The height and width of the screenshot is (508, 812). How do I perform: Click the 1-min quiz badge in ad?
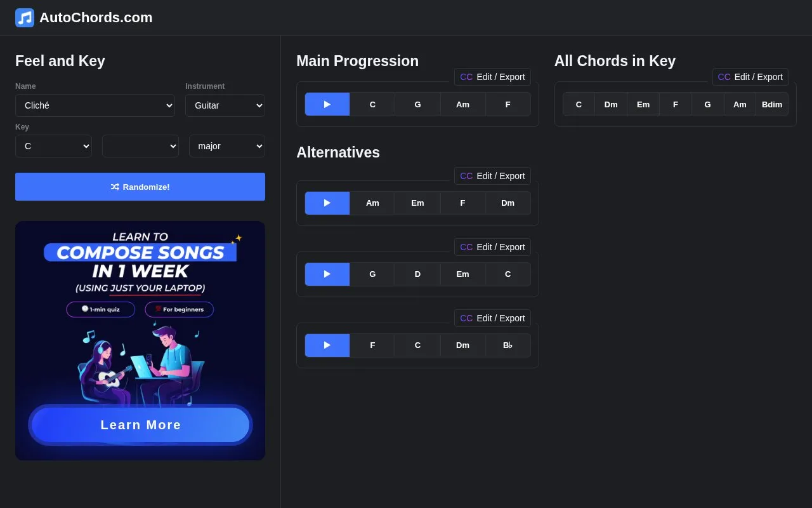(x=101, y=309)
